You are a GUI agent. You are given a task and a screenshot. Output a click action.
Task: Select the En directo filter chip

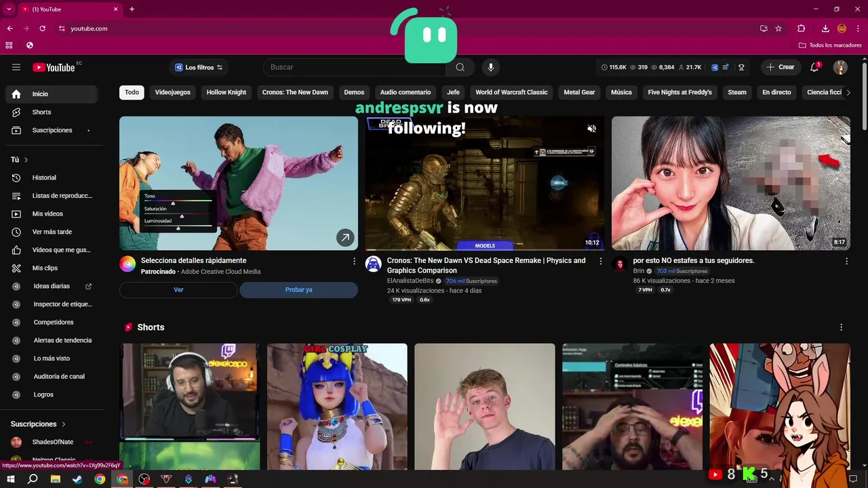click(776, 92)
